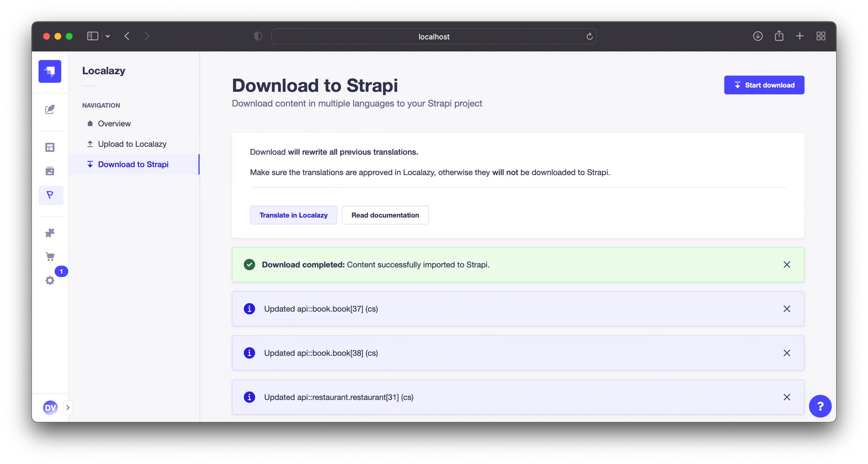
Task: Open Content Manager from the sidebar icon
Action: 50,109
